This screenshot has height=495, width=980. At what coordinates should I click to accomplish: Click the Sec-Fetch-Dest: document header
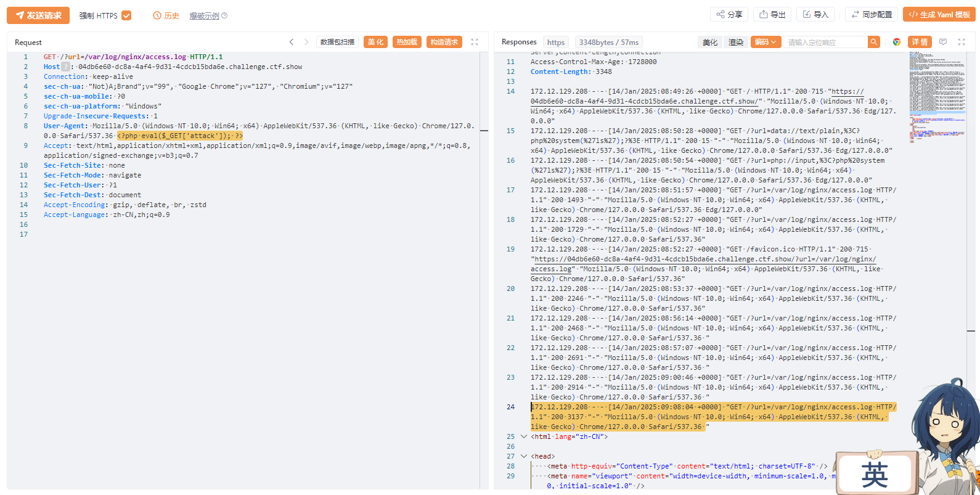(x=92, y=195)
